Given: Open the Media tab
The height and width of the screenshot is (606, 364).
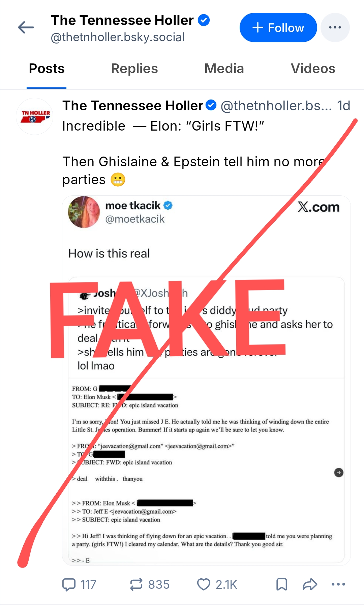Looking at the screenshot, I should tap(224, 69).
